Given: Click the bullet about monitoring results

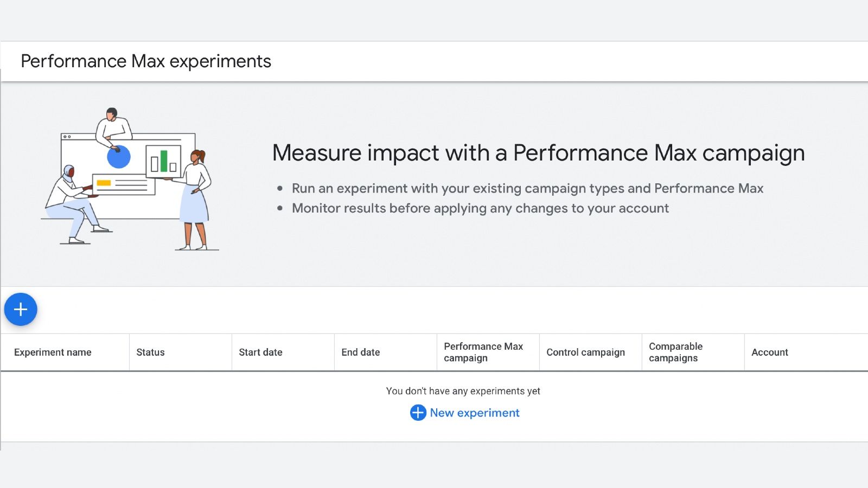Looking at the screenshot, I should coord(480,208).
